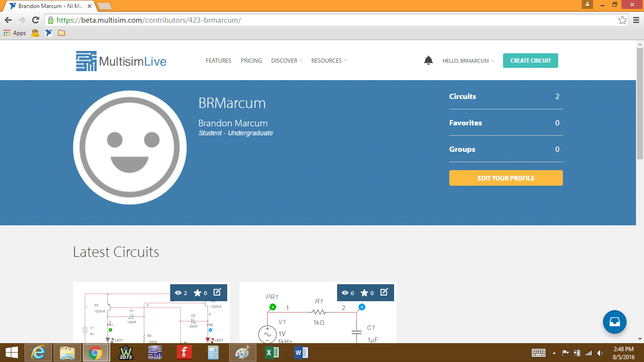Image resolution: width=644 pixels, height=362 pixels.
Task: Click the favorite star on first circuit
Action: click(198, 293)
